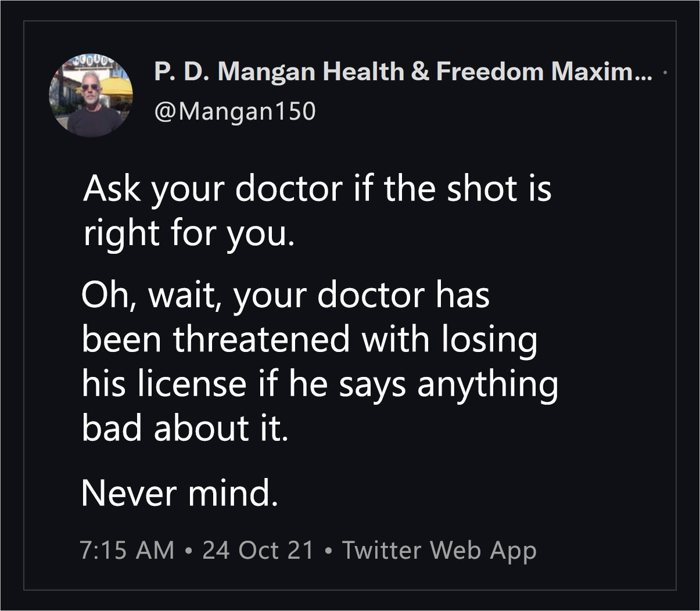700x611 pixels.
Task: Select the line 'Ask your doctor if the shot is'
Action: (317, 189)
